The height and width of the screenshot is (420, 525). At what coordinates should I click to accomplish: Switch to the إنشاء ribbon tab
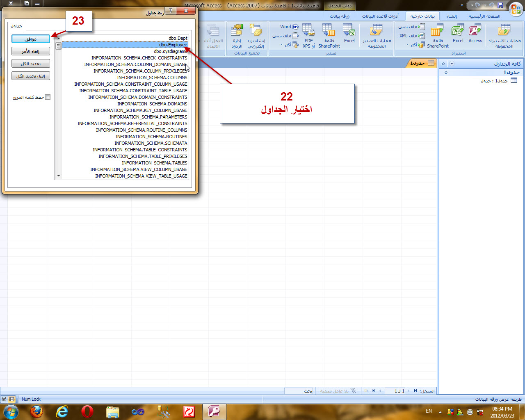pyautogui.click(x=452, y=16)
